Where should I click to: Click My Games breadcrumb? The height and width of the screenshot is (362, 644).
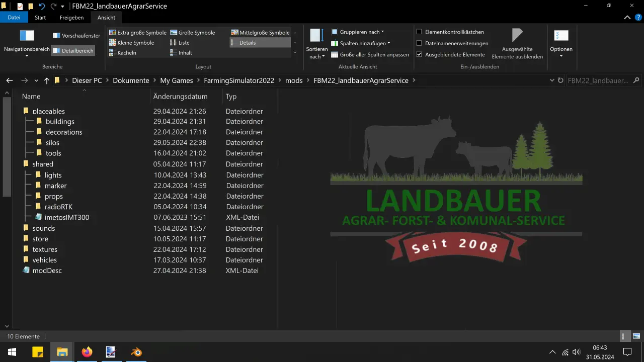177,80
